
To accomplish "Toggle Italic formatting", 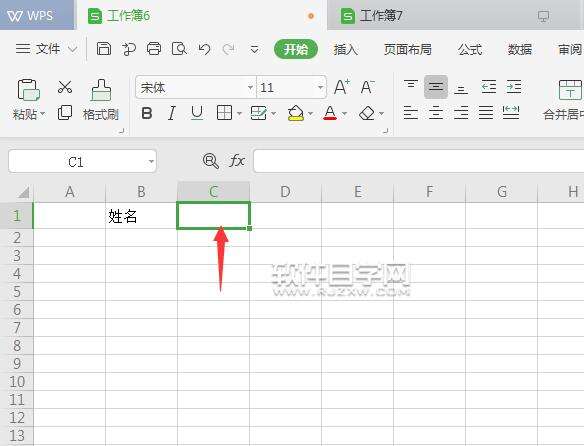I will (x=172, y=113).
